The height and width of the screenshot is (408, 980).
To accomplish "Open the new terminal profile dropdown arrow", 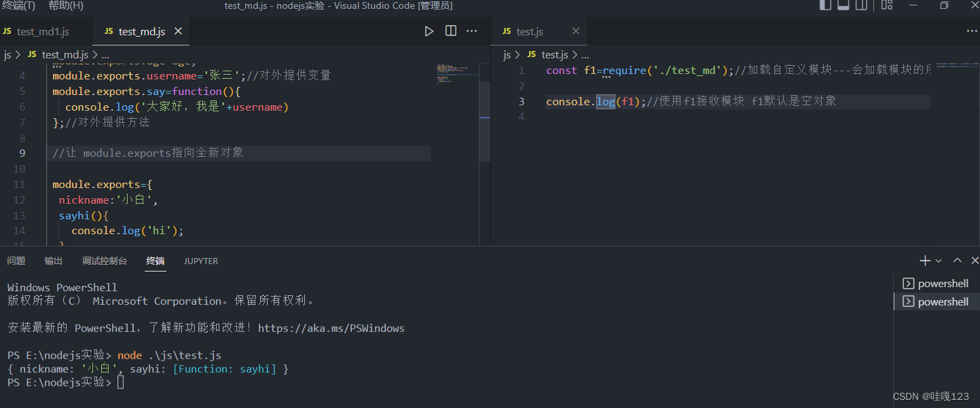I will coord(939,261).
